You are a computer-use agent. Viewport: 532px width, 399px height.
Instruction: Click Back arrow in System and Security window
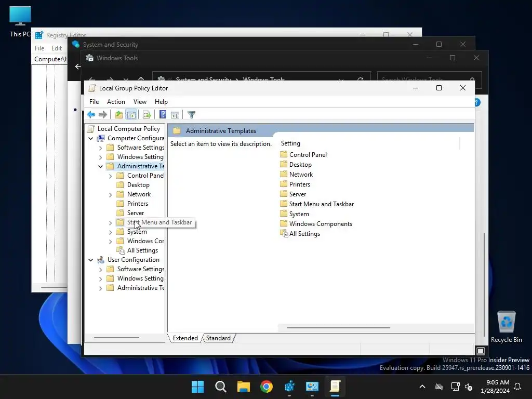[x=78, y=66]
